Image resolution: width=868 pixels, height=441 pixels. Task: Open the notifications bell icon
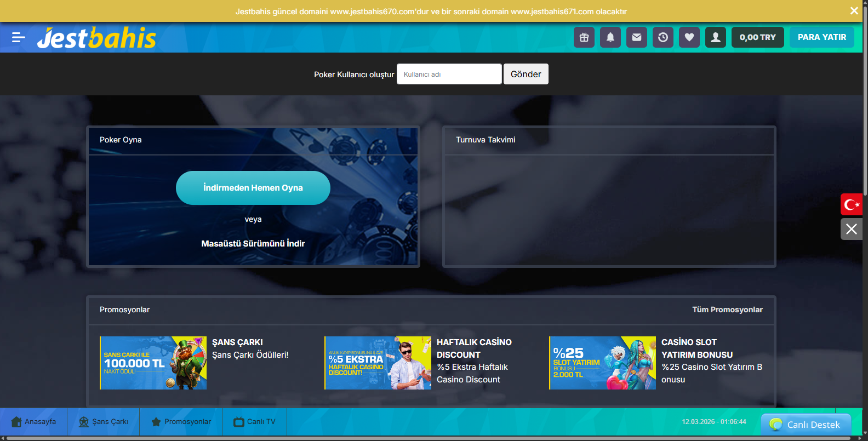click(x=610, y=37)
